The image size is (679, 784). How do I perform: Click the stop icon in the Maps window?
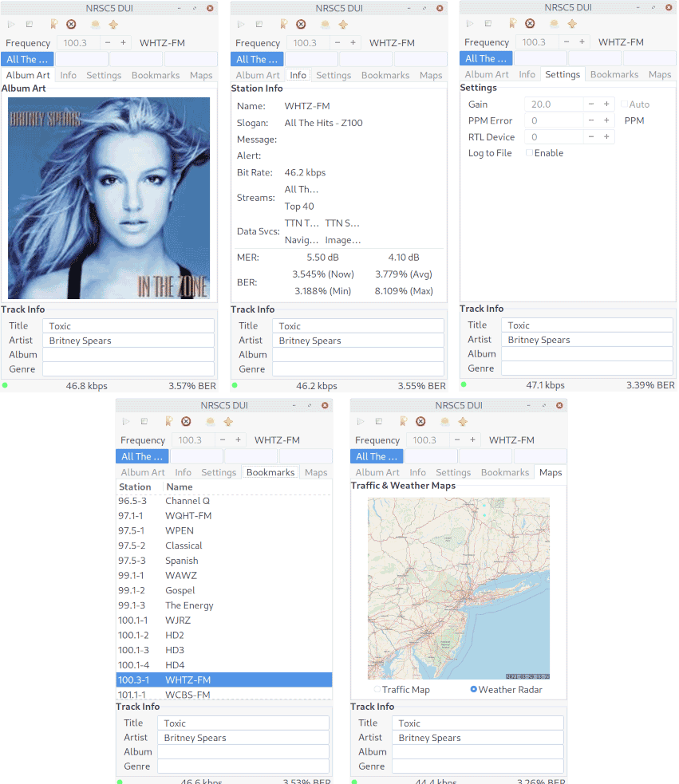pos(379,421)
